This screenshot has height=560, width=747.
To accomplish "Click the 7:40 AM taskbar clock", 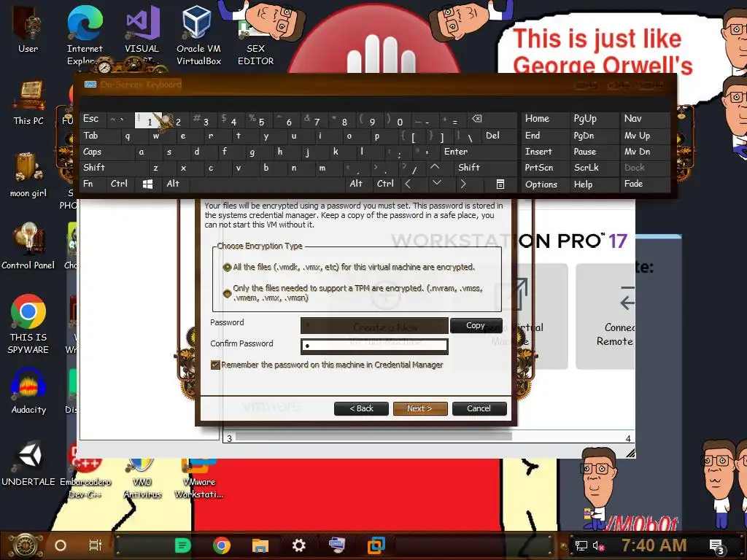I will pos(654,545).
